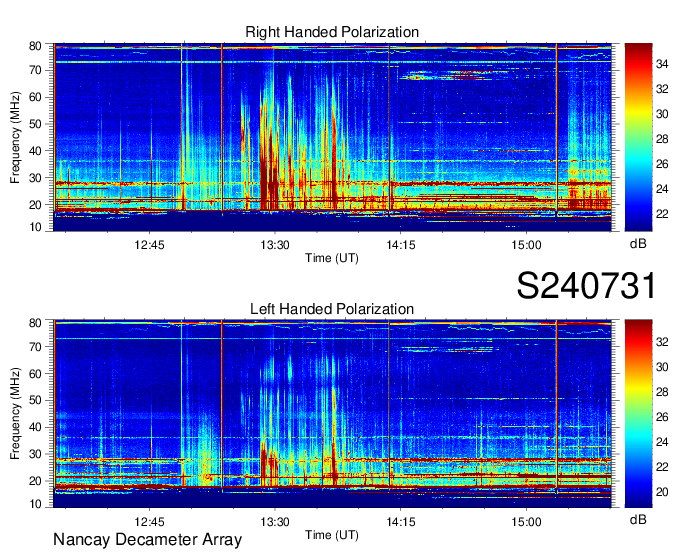Click 14:15 tick on upper panel

tap(401, 245)
